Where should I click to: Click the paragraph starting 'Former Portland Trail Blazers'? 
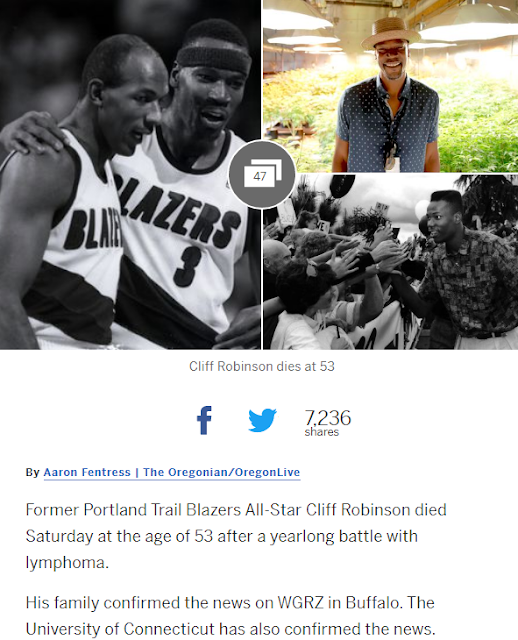[x=236, y=536]
